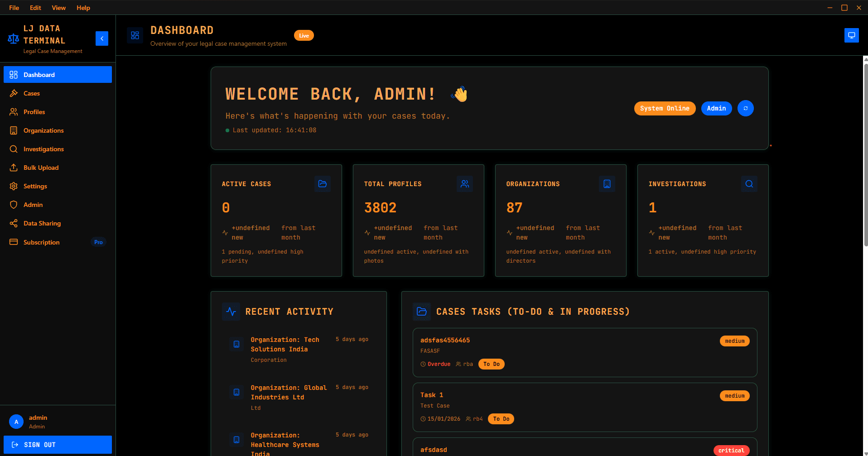
Task: Click the magnifier icon on the Investigations card
Action: click(x=749, y=184)
